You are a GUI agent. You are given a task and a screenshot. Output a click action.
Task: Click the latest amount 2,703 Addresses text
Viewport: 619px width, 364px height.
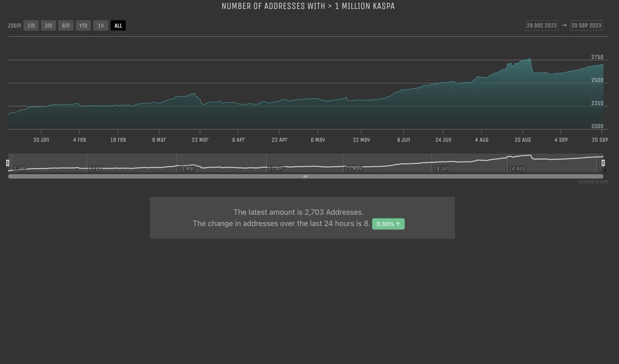[299, 212]
